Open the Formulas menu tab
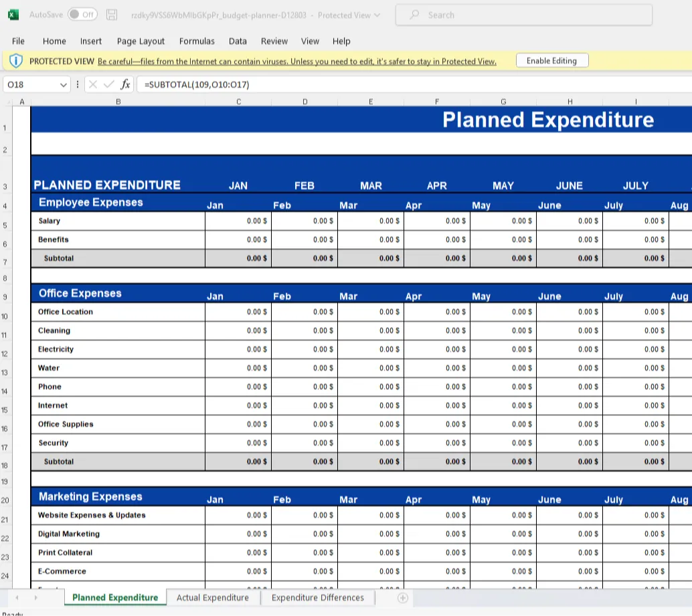The width and height of the screenshot is (692, 616). (x=197, y=41)
